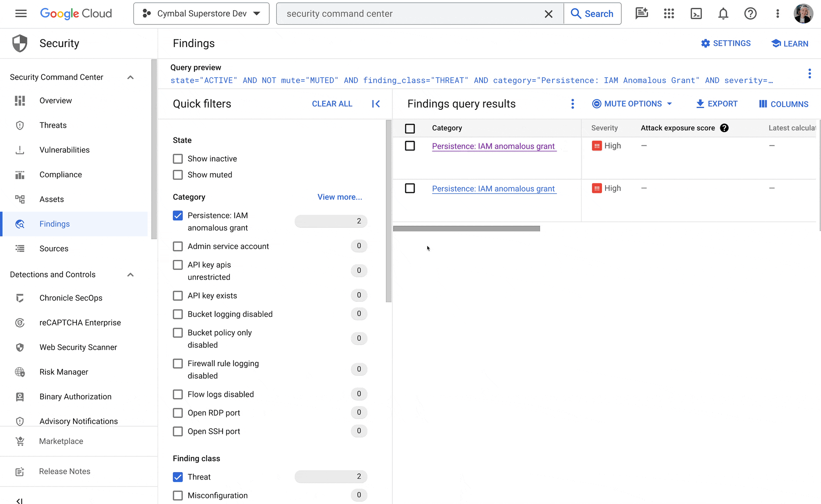Click the horizontal scrollbar under results table

click(466, 228)
